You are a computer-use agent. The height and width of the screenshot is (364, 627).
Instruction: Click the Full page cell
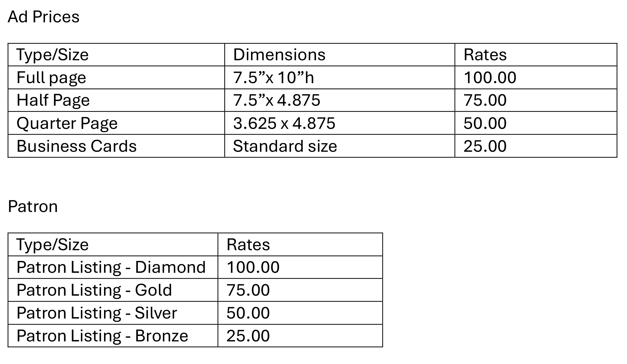(51, 78)
